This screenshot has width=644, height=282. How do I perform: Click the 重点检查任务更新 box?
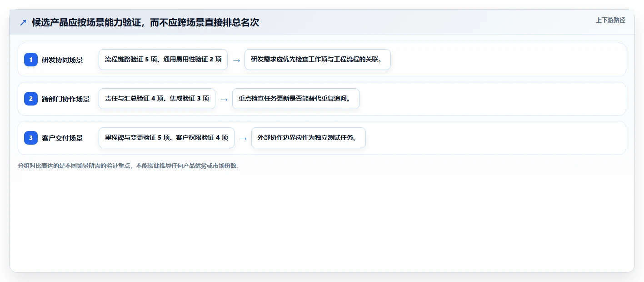click(x=296, y=99)
